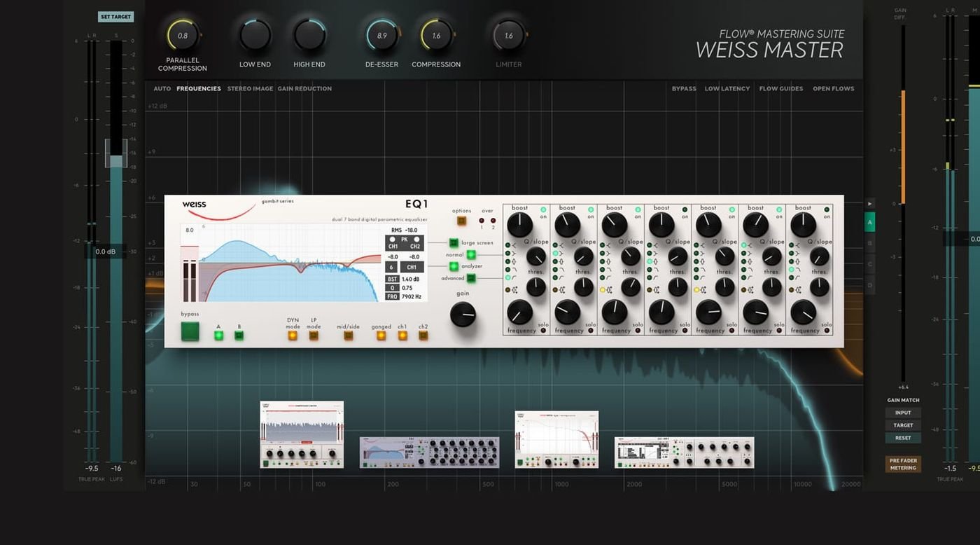Screen dimensions: 980x545
Task: Click the fifth band boost knob
Action: pos(708,225)
